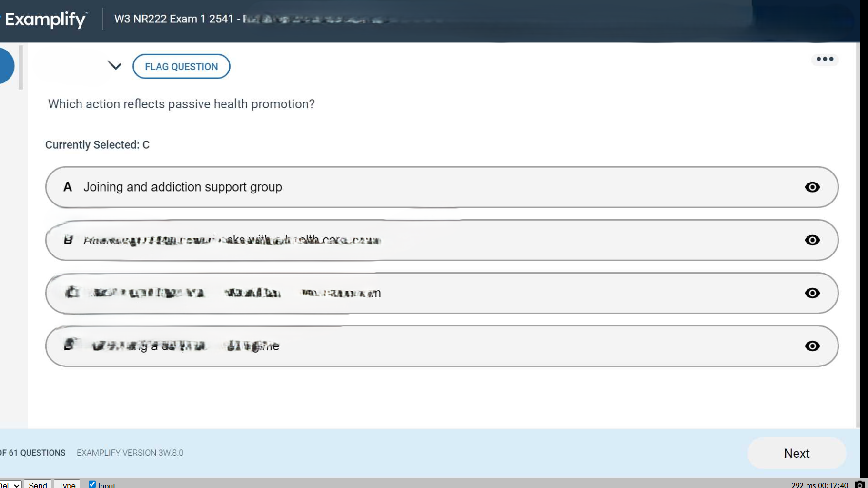Click the blue circle question number icon
This screenshot has width=868, height=488.
[6, 66]
